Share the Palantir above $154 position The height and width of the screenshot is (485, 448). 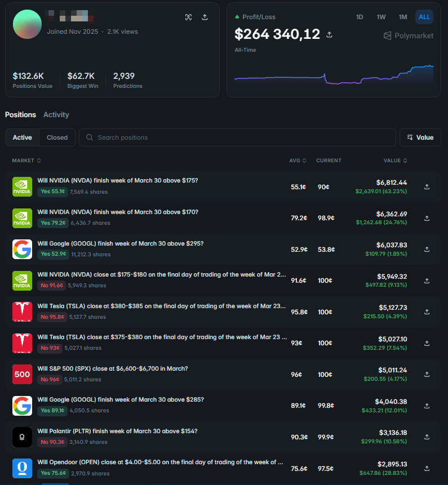tap(427, 437)
